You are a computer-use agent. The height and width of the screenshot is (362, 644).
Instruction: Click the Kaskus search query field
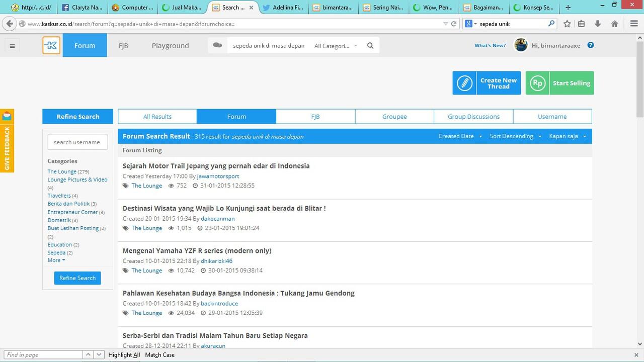coord(269,46)
